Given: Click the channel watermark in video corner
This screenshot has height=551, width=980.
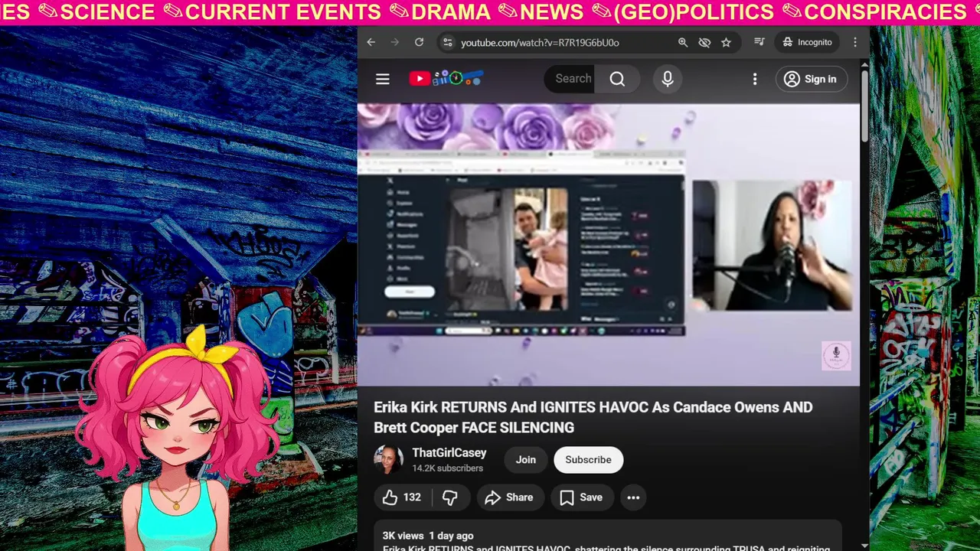Looking at the screenshot, I should (836, 356).
